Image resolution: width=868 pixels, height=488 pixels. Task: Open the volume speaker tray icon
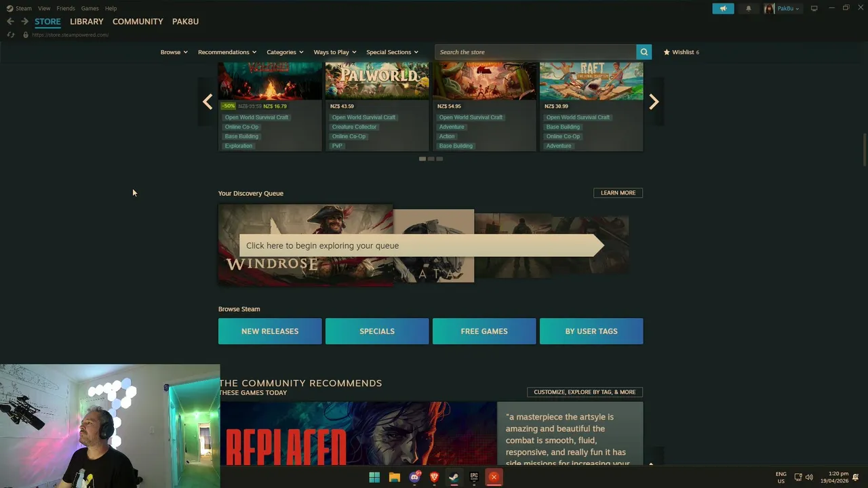click(809, 477)
